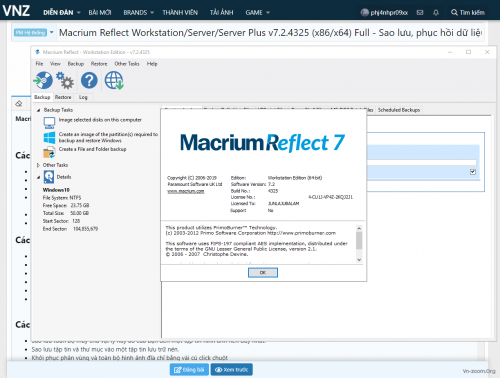Go to BÀI MỚI in the forum nav
500x378 pixels.
(100, 13)
